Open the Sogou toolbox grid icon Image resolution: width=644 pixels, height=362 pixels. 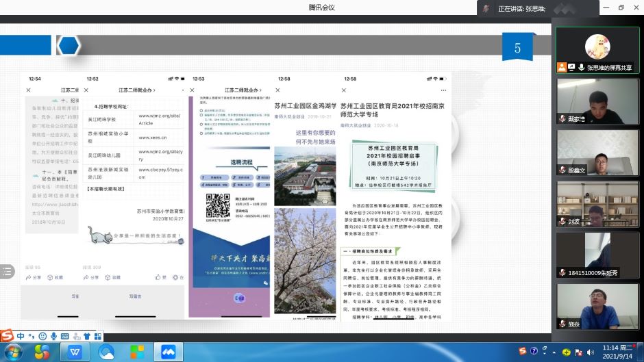98,336
